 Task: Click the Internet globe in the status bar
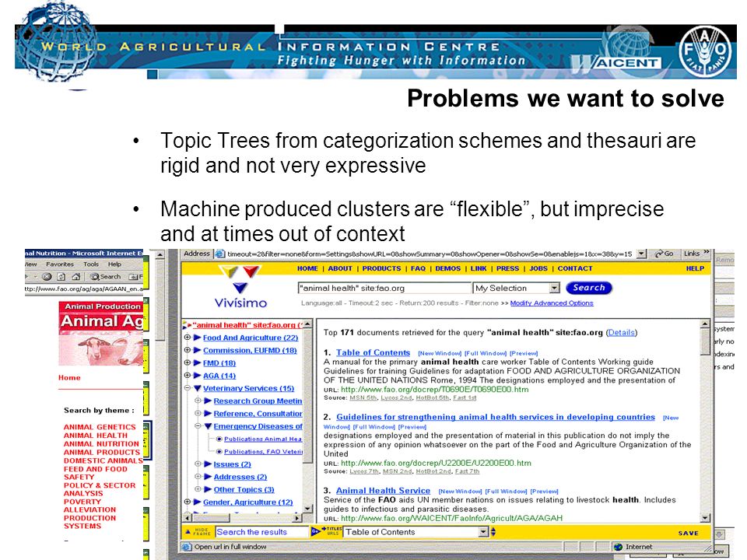click(x=618, y=547)
